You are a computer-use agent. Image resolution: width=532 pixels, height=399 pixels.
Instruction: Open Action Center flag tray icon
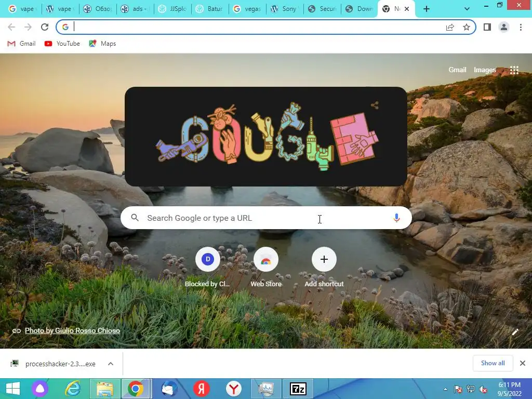[458, 390]
